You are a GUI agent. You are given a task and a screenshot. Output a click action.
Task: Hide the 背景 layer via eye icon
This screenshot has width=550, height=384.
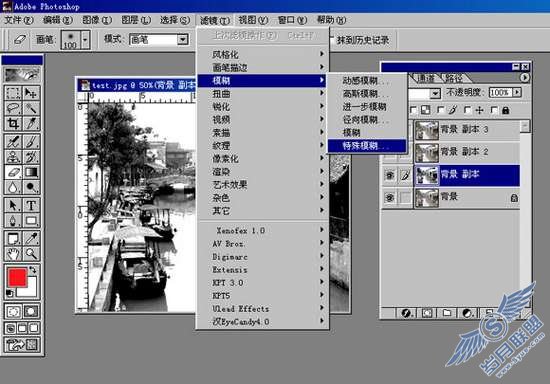click(x=390, y=197)
